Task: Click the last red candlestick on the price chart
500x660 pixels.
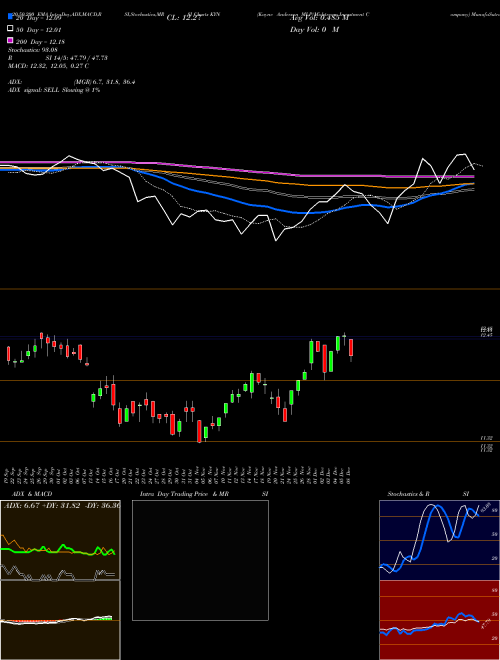Action: tap(351, 348)
